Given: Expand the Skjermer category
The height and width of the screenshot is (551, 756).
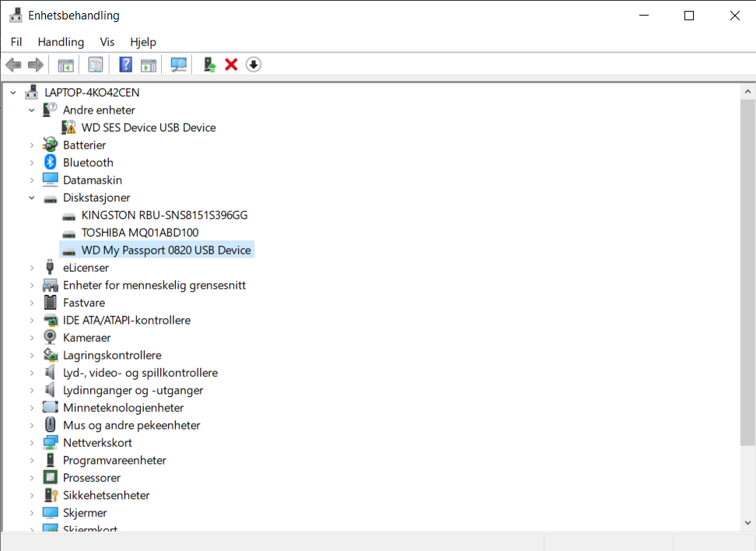Looking at the screenshot, I should pyautogui.click(x=32, y=513).
